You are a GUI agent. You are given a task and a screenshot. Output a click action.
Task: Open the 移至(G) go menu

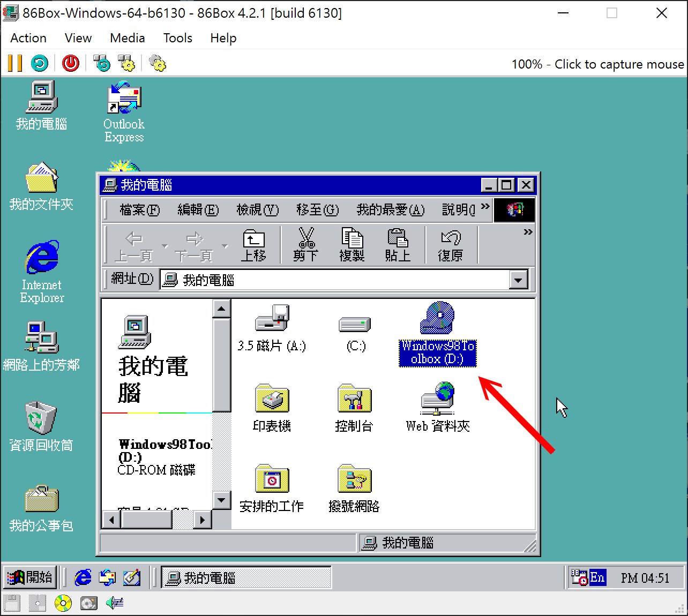(x=317, y=210)
